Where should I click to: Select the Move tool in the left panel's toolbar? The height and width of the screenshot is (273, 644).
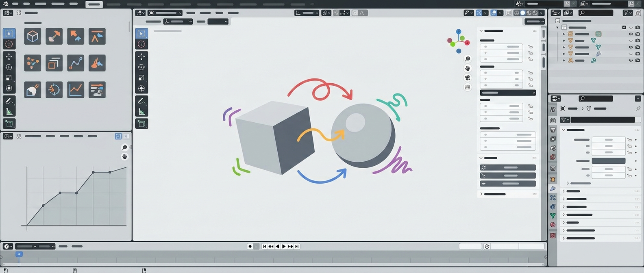pos(9,56)
